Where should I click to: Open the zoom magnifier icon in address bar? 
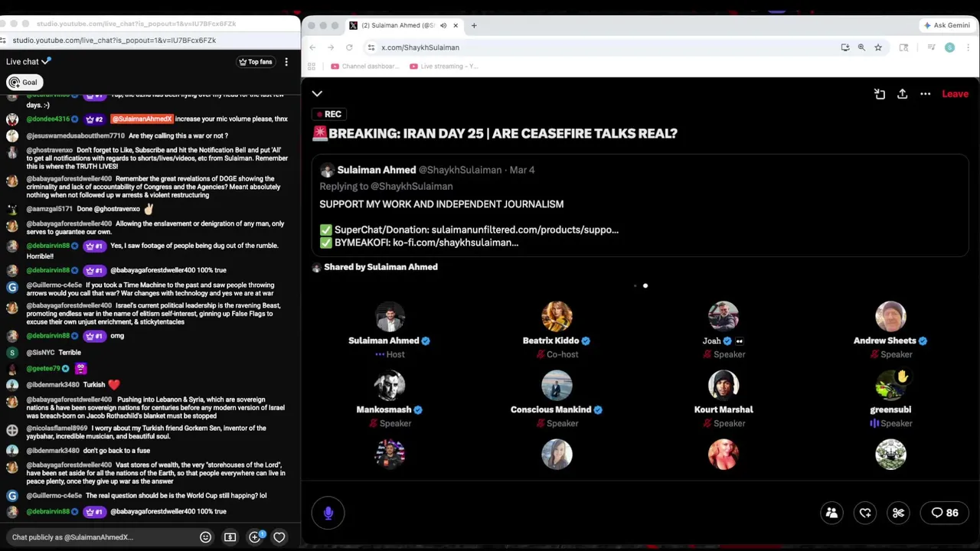click(x=861, y=47)
